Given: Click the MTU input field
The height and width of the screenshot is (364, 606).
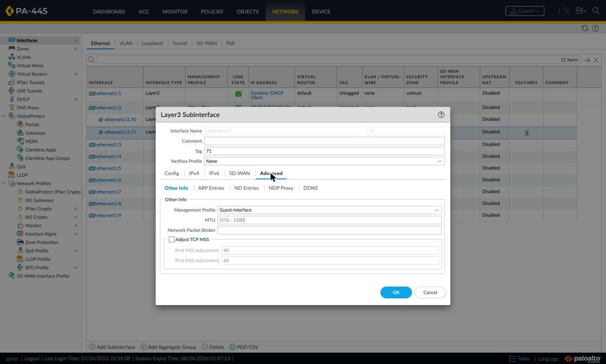Looking at the screenshot, I should [x=330, y=220].
